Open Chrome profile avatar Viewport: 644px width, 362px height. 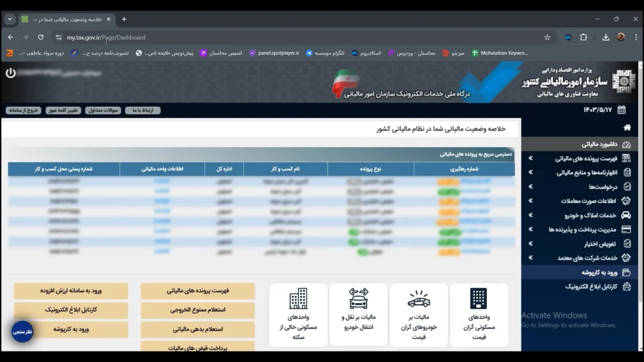click(621, 37)
